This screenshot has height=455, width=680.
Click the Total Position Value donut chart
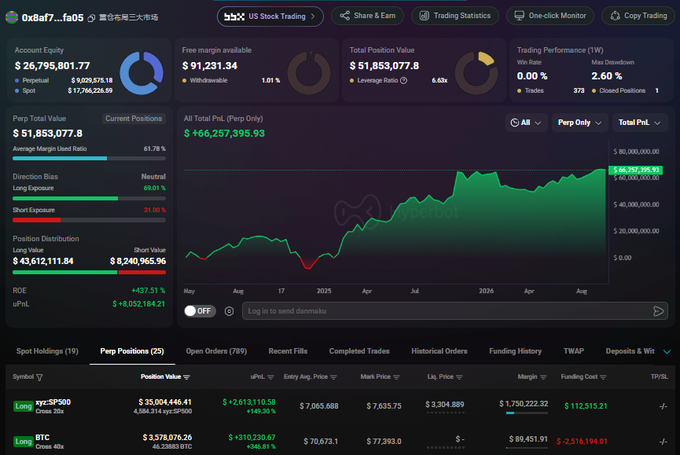tap(476, 73)
